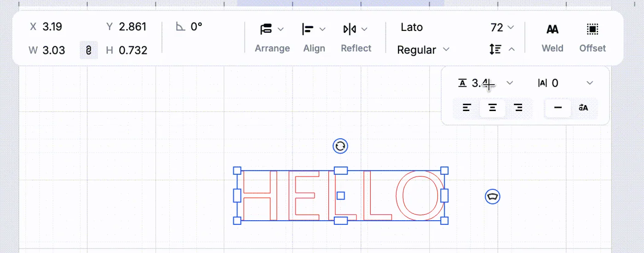Viewport: 644px width, 253px height.
Task: Open line spacing value dropdown
Action: click(x=510, y=83)
